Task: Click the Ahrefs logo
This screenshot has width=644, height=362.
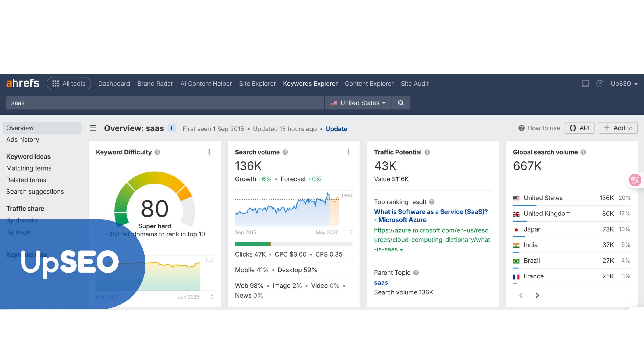Action: (x=23, y=83)
